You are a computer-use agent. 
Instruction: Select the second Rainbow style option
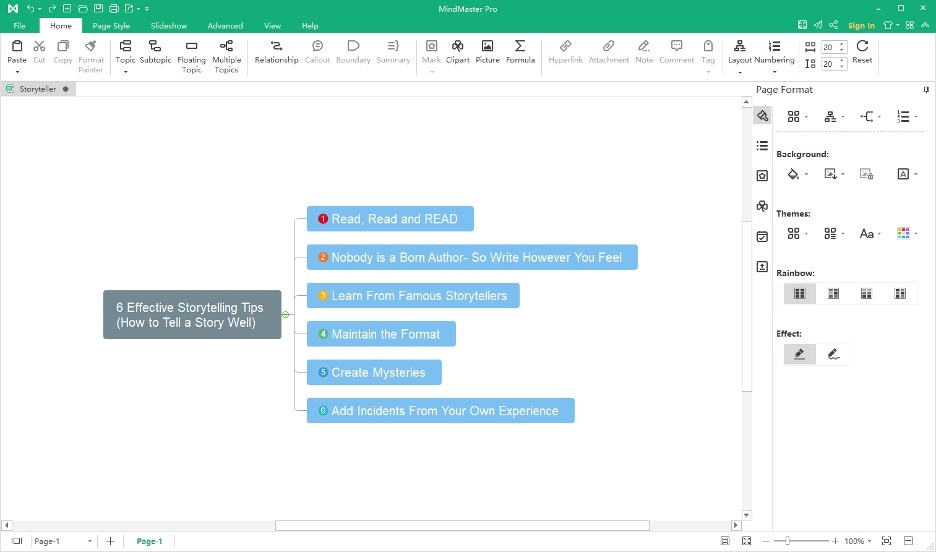(x=833, y=293)
